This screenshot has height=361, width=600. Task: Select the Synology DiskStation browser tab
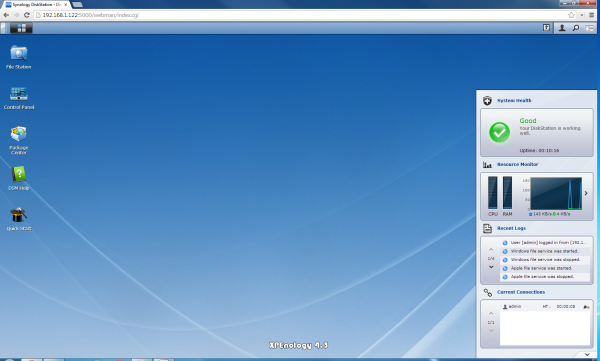36,5
